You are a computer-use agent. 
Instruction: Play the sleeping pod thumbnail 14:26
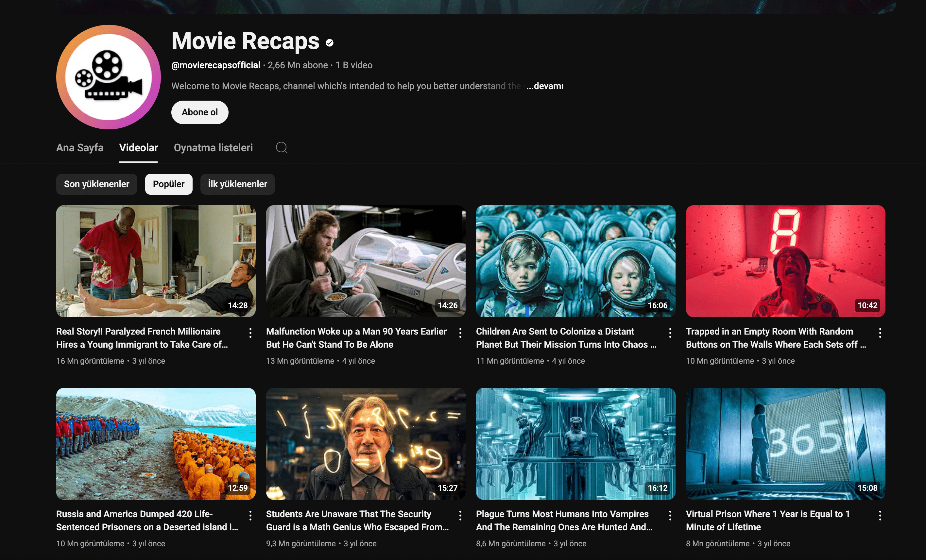(x=366, y=261)
